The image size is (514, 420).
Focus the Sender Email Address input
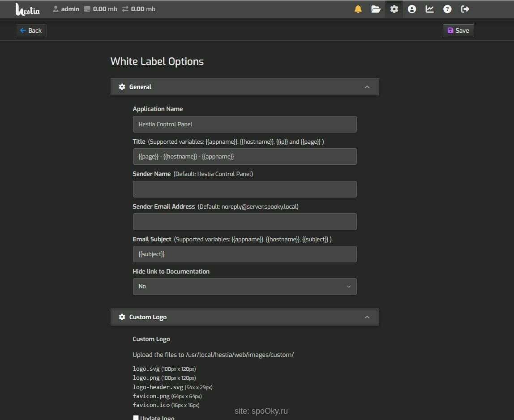244,222
